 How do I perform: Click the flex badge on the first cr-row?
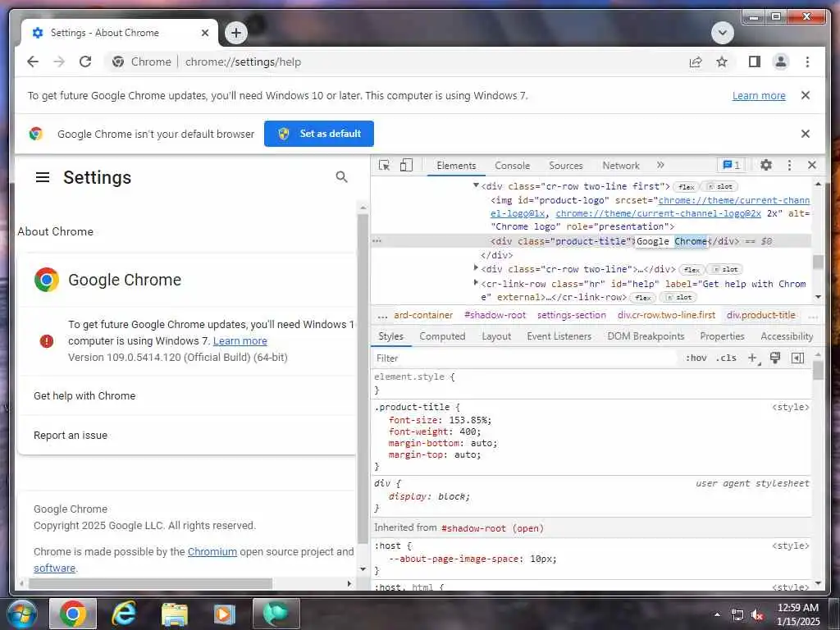[x=686, y=187]
